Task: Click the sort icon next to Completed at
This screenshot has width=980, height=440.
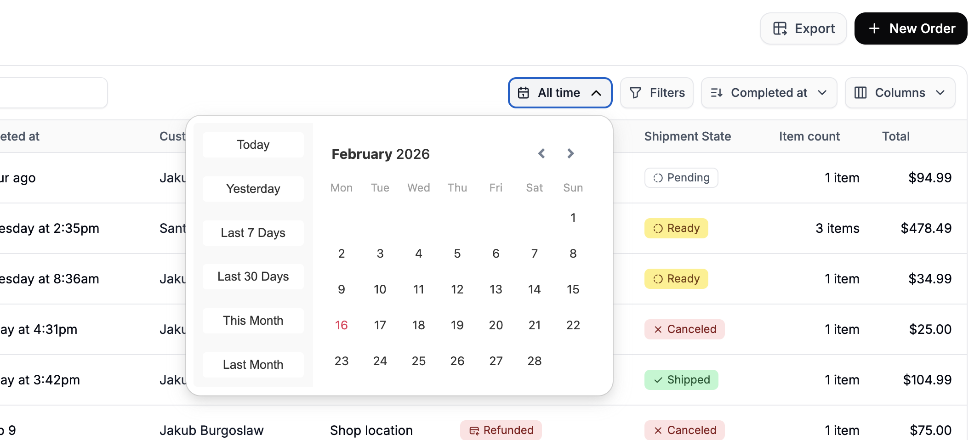Action: [x=716, y=92]
